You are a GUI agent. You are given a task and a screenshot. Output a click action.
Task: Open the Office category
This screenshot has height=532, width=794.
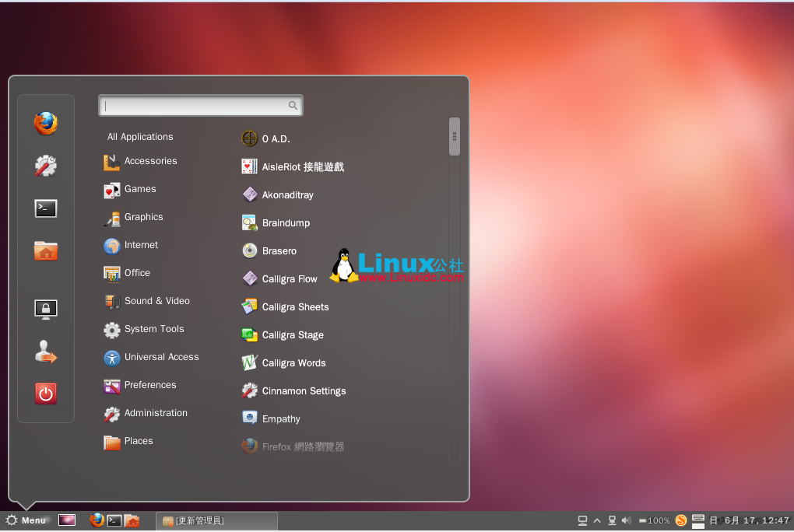[127, 273]
